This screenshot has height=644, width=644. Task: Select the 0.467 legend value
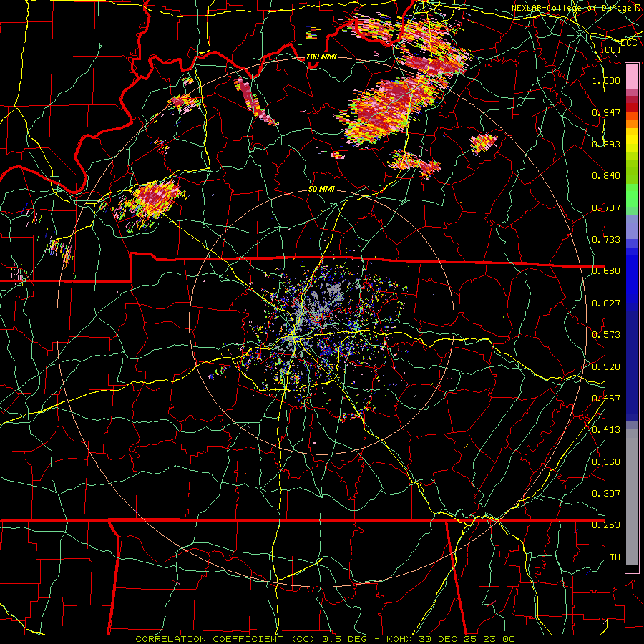(x=606, y=399)
